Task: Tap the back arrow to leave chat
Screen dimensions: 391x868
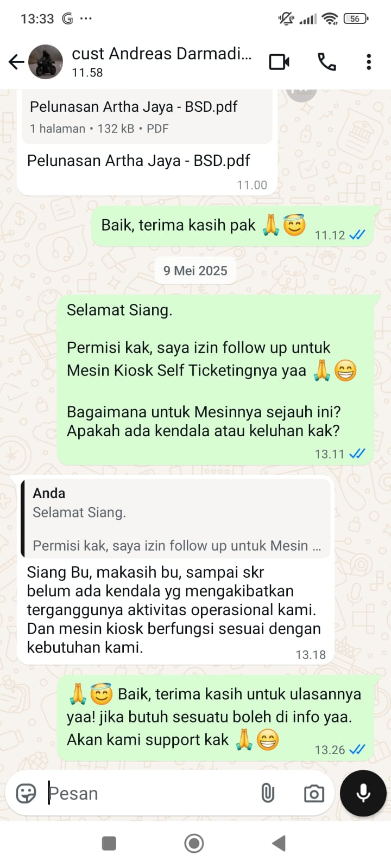Action: 16,62
